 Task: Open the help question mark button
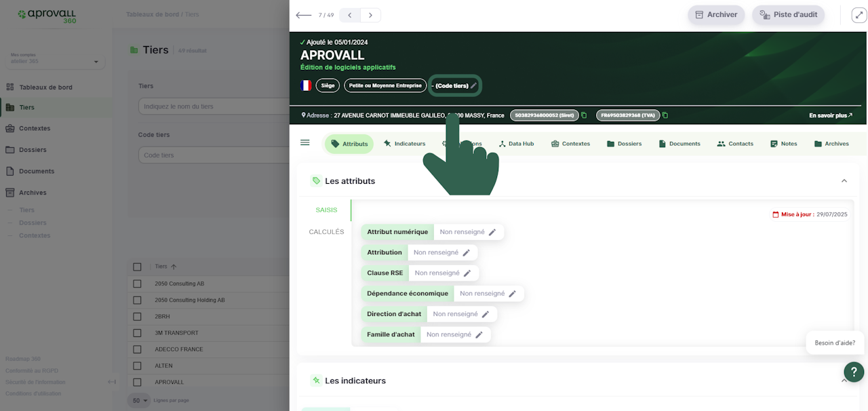tap(854, 372)
